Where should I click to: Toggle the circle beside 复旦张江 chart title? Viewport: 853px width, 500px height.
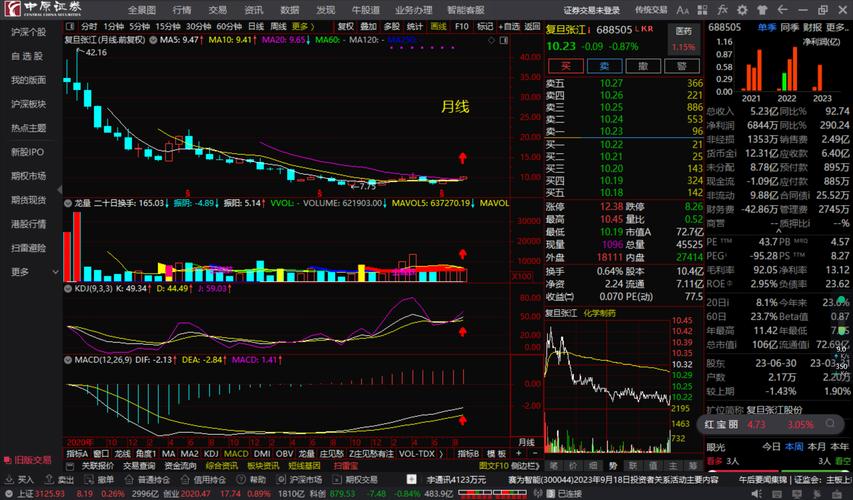click(153, 40)
